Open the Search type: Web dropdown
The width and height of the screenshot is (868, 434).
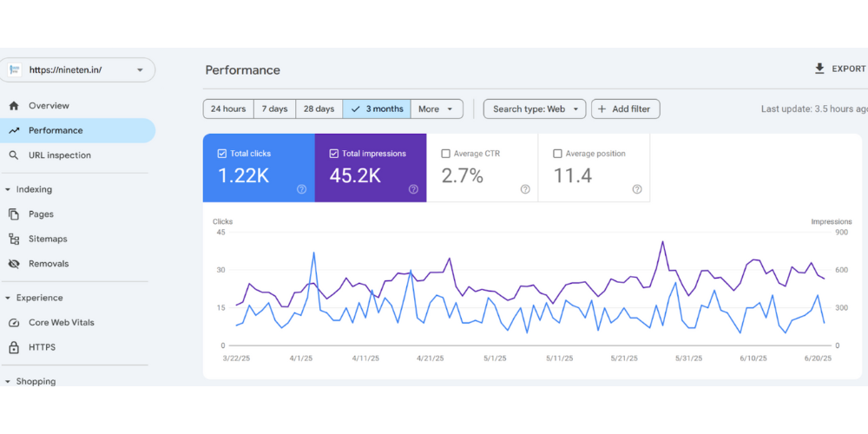pyautogui.click(x=535, y=109)
